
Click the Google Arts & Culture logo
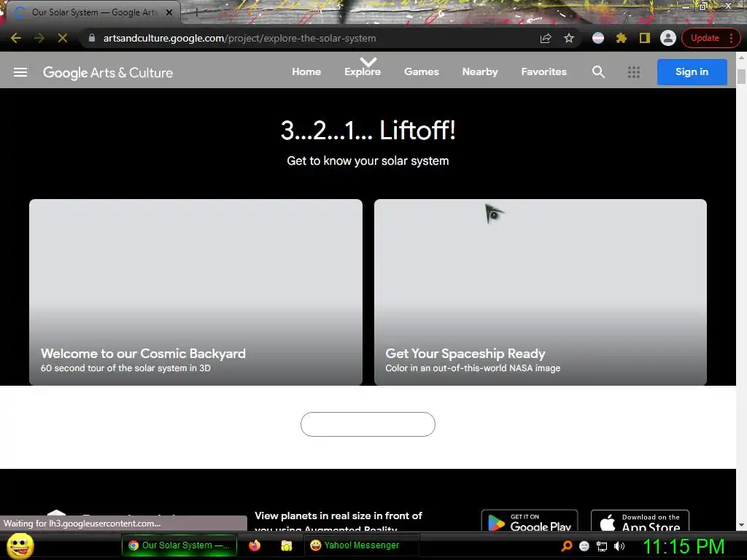108,72
